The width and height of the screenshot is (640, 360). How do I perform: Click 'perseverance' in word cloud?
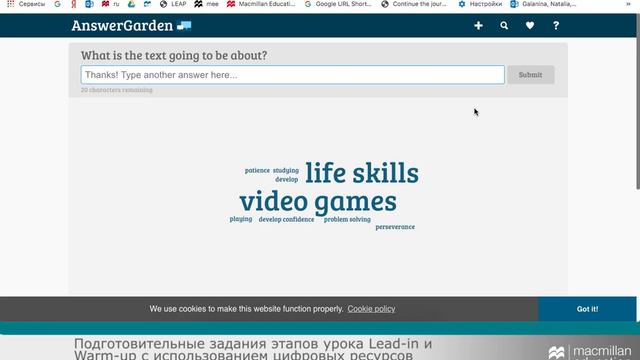tap(395, 227)
